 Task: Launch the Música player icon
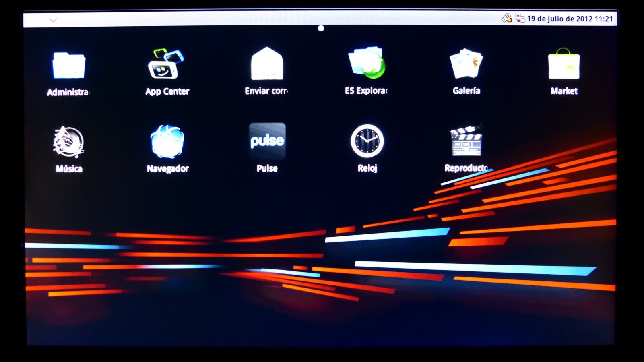(x=68, y=141)
